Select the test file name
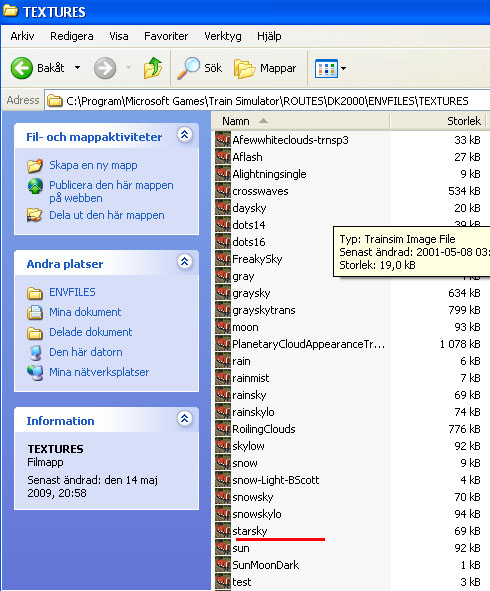Screen dimensions: 490x591 [241, 582]
